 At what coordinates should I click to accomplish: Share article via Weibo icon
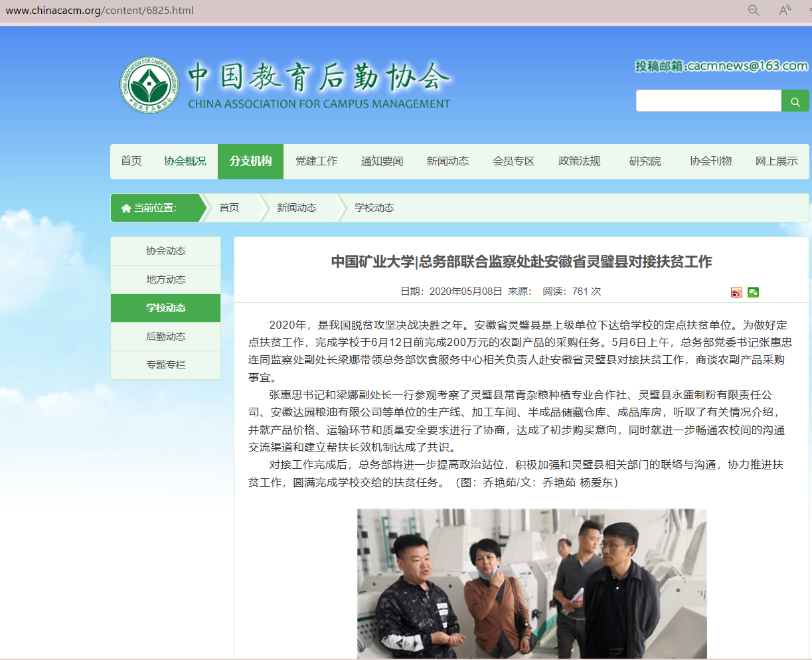click(736, 292)
